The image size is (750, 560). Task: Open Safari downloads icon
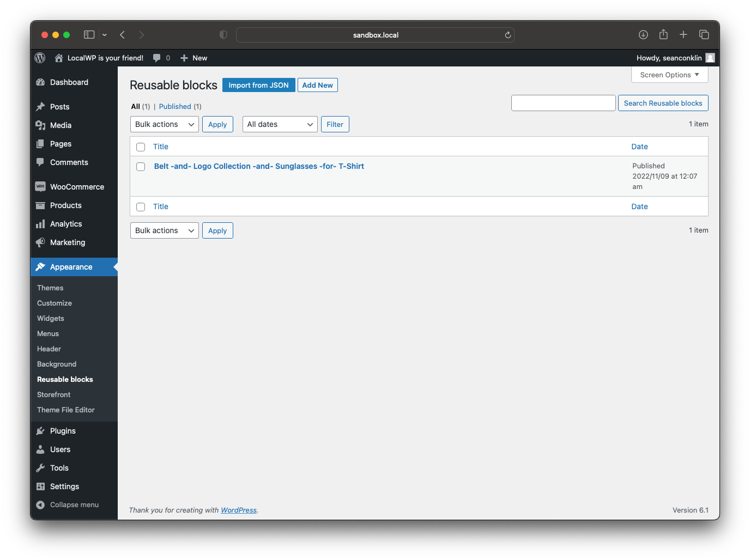(643, 35)
